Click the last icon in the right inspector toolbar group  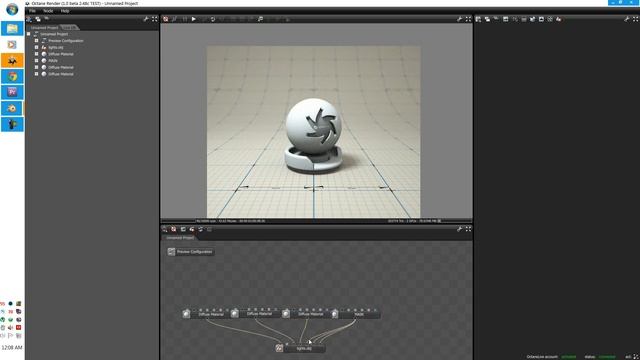pos(559,19)
